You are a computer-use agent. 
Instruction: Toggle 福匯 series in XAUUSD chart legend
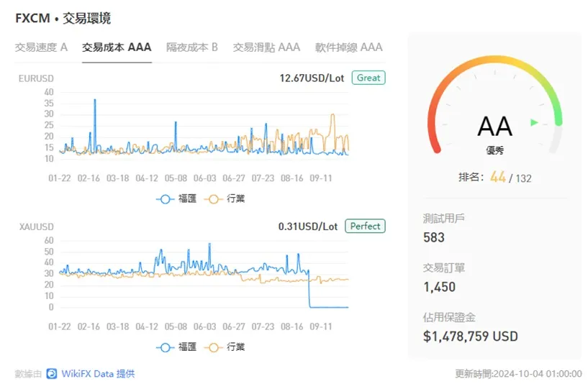click(176, 347)
